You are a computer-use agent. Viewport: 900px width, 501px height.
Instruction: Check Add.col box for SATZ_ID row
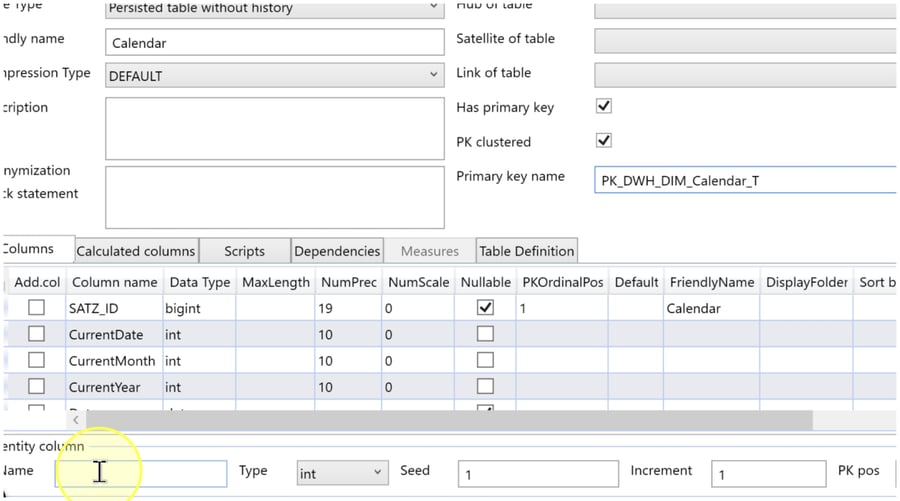point(36,308)
